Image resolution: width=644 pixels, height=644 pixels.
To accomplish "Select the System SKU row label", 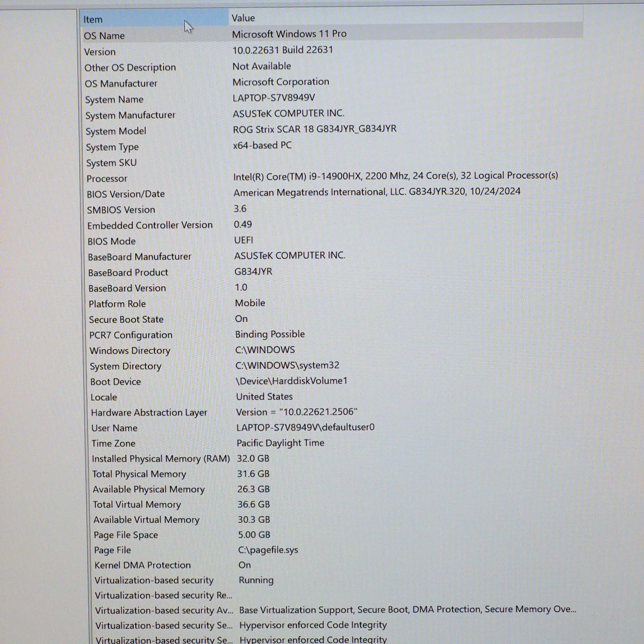I will coord(112,163).
